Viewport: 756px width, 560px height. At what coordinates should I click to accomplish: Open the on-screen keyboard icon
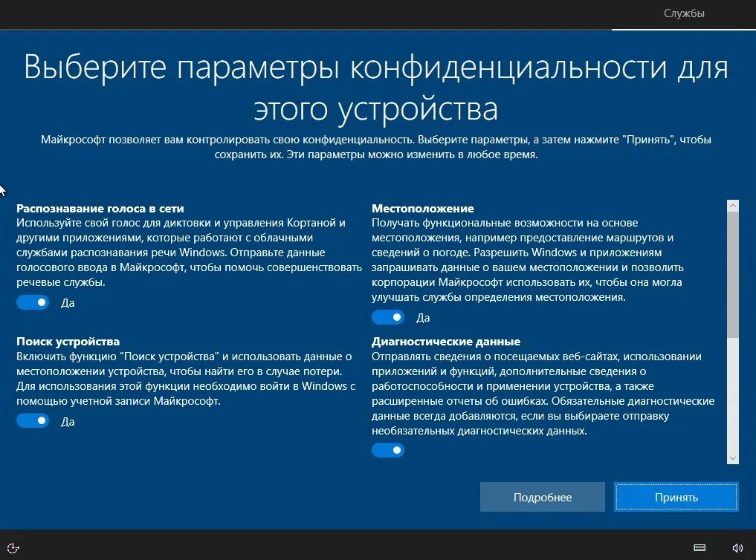(x=700, y=548)
